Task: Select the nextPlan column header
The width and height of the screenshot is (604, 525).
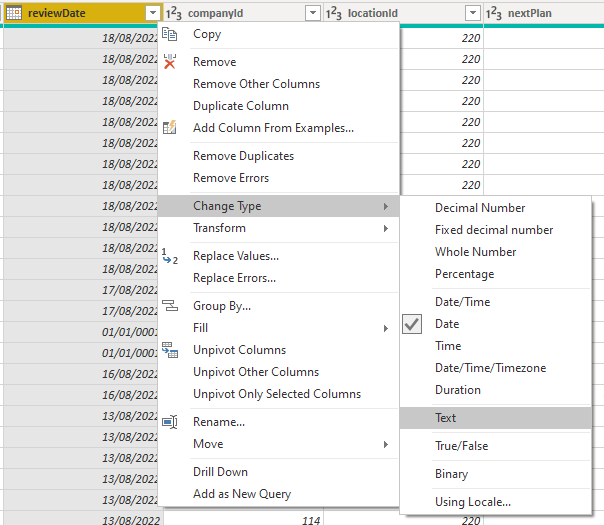Action: (x=544, y=13)
